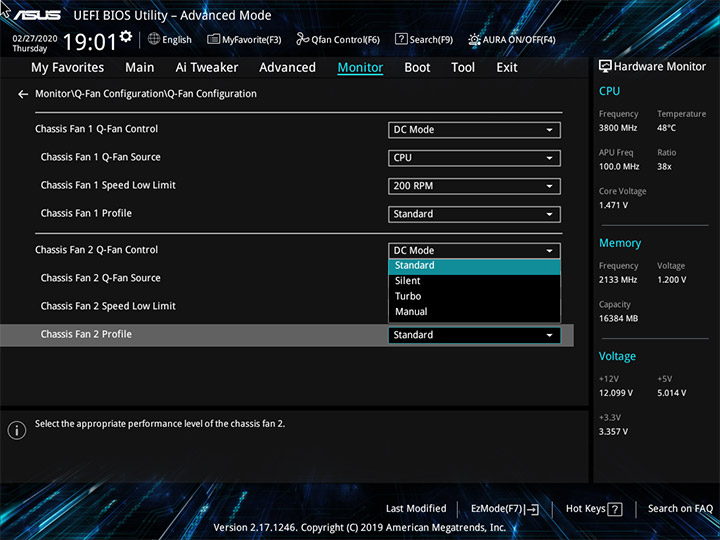Screen dimensions: 720x540
Task: Open Chassis Fan 1 Profile dropdown
Action: point(474,214)
